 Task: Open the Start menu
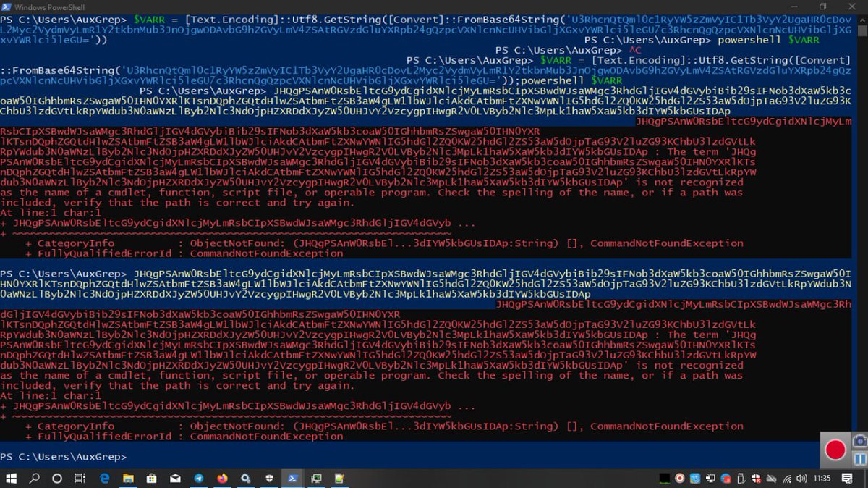[x=11, y=479]
